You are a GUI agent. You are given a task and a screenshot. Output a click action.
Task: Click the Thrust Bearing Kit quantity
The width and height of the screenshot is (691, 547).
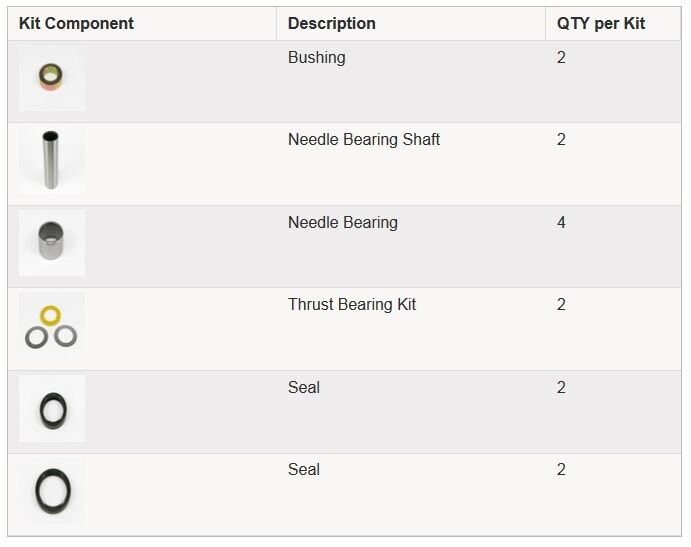coord(561,305)
